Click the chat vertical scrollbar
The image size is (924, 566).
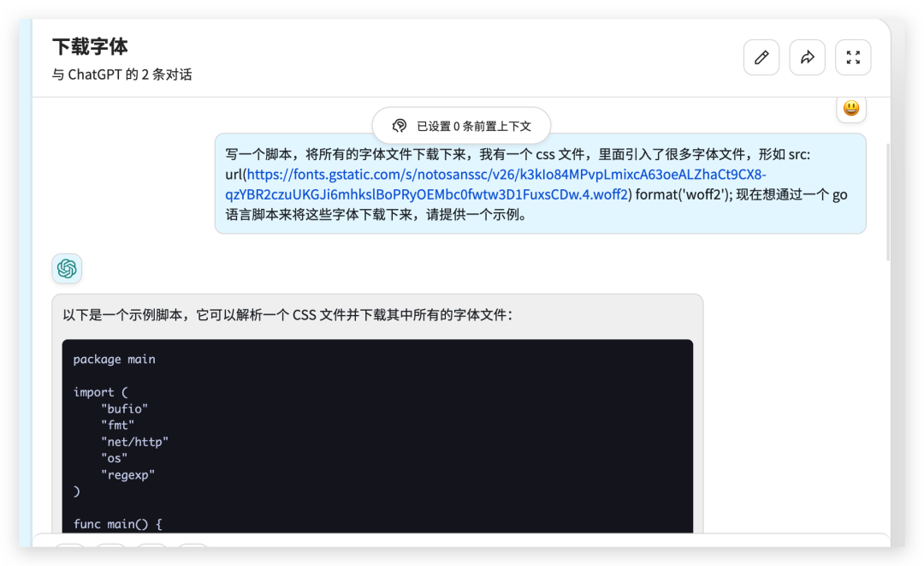pos(888,201)
